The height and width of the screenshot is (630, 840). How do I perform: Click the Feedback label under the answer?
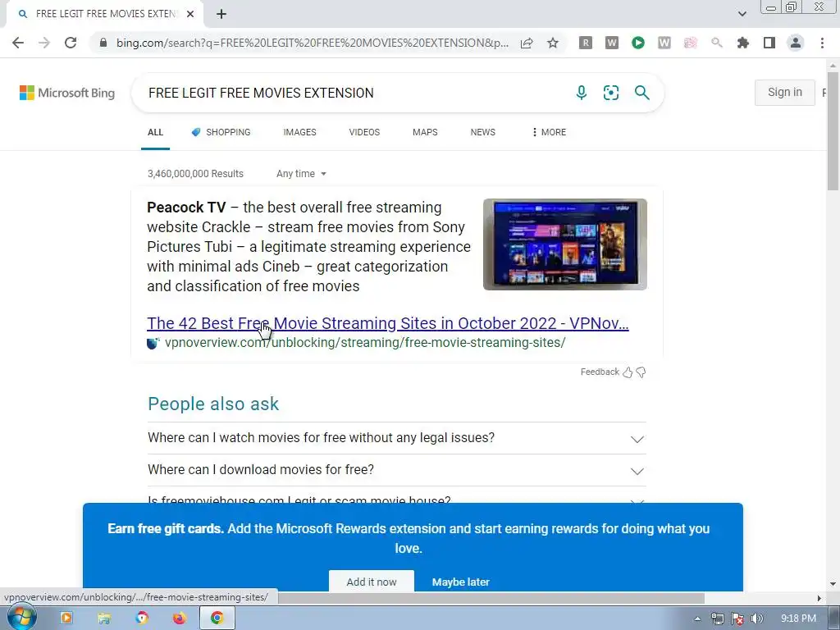(600, 372)
